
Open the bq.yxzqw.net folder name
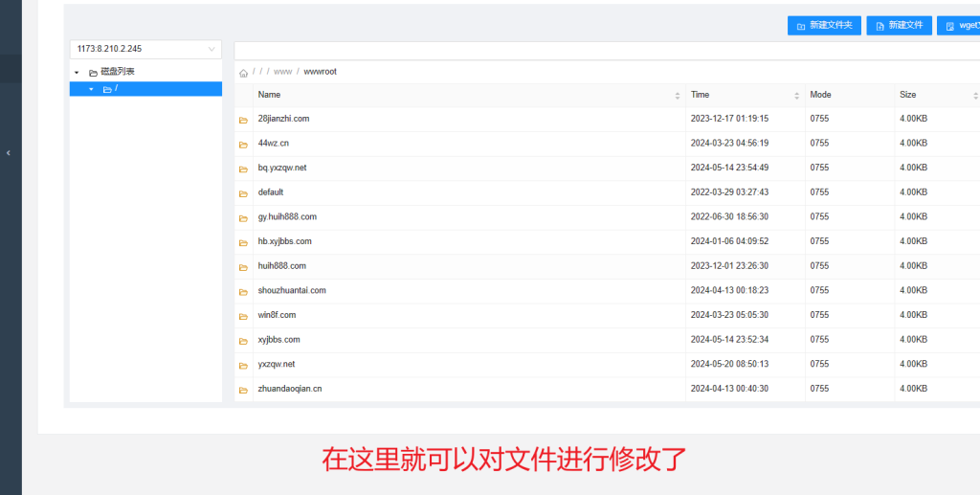coord(282,168)
